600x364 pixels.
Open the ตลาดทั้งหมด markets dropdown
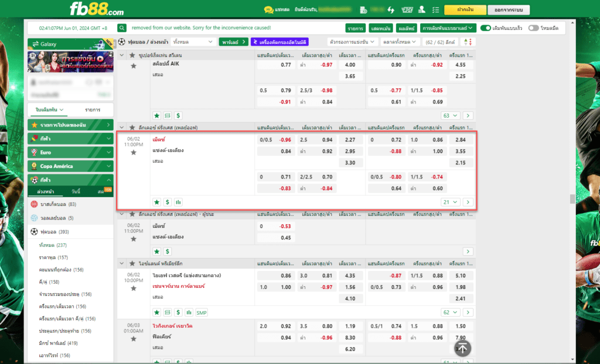(x=400, y=42)
